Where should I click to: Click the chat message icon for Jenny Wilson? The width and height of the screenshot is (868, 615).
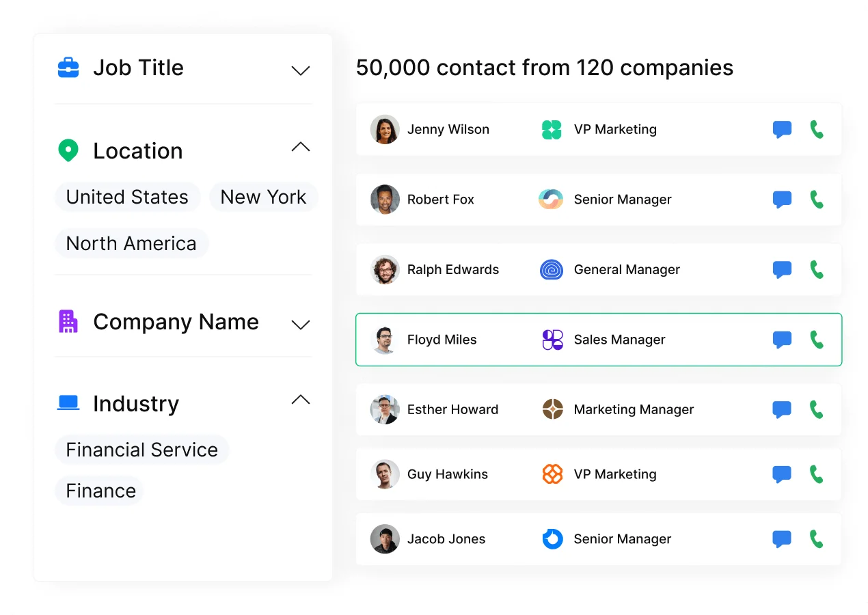click(x=781, y=129)
